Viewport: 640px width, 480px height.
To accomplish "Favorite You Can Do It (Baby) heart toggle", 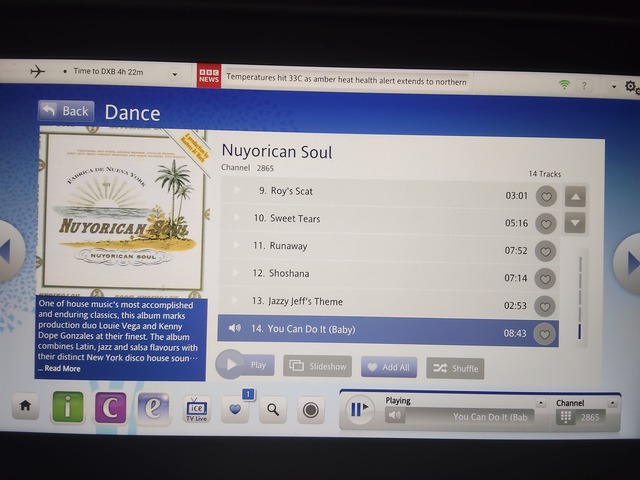I will (x=544, y=334).
